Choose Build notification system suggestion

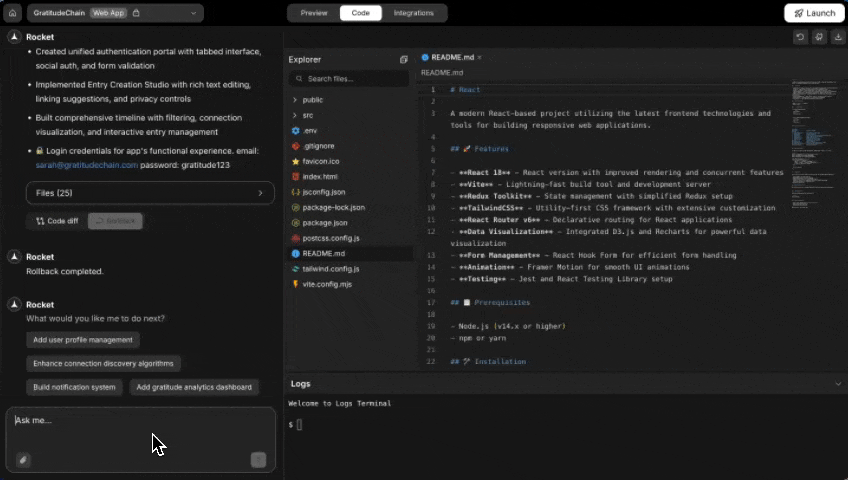(x=74, y=388)
